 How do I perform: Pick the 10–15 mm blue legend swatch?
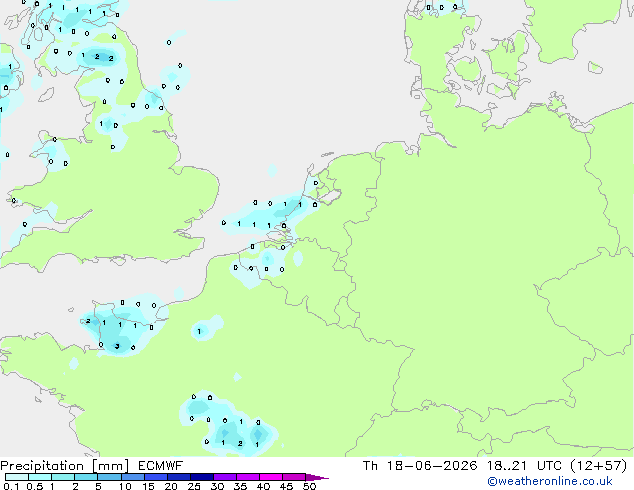133,477
